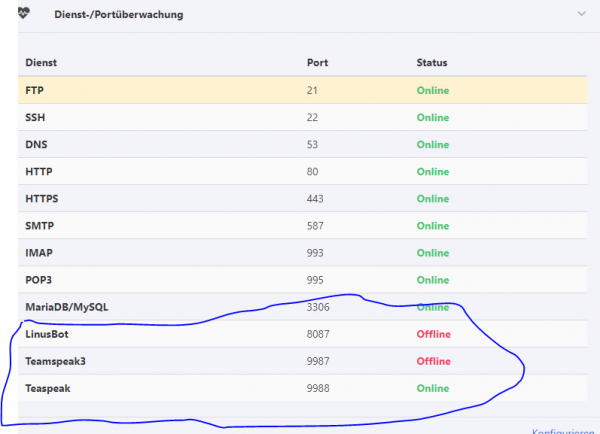Screen dimensions: 600x434
Task: Click the Online status of POP3
Action: 433,280
